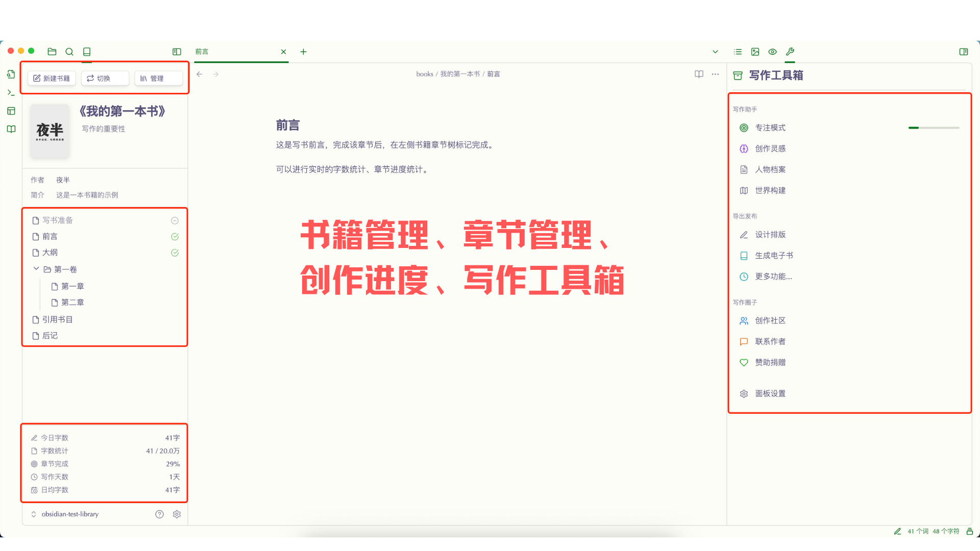Click the 切换 book button
980x551 pixels.
[104, 78]
